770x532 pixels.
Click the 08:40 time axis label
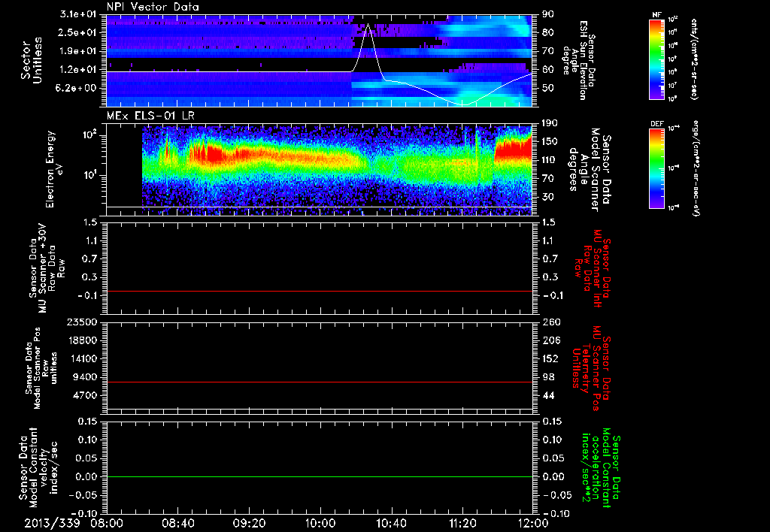[177, 523]
